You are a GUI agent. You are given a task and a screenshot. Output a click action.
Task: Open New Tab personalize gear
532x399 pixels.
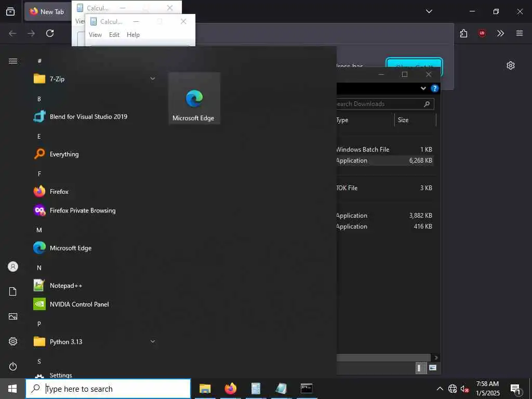coord(511,65)
